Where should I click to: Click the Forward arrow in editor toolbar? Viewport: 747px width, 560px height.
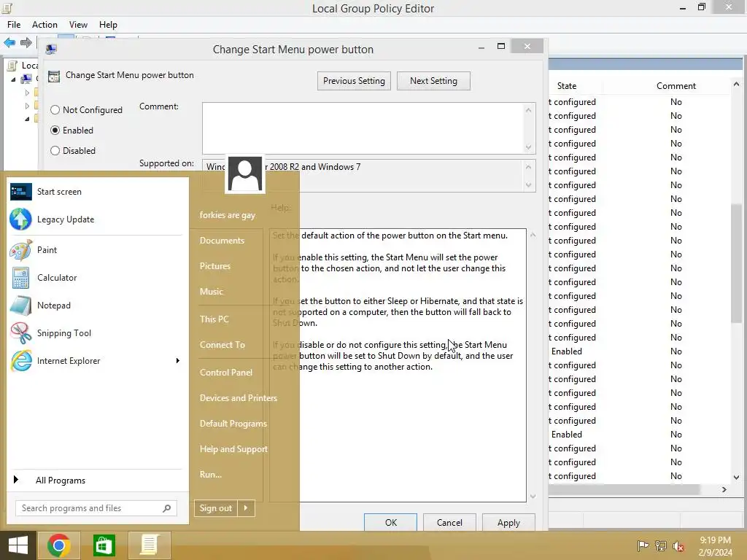[26, 42]
